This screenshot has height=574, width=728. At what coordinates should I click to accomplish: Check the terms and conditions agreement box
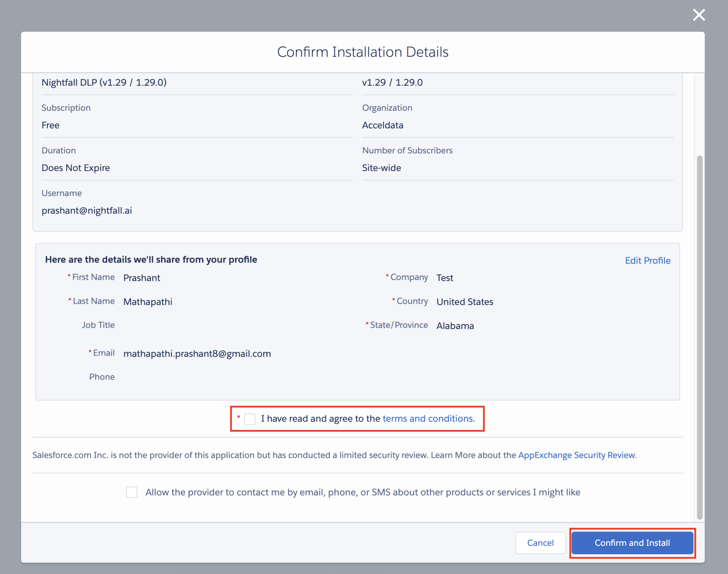tap(249, 419)
